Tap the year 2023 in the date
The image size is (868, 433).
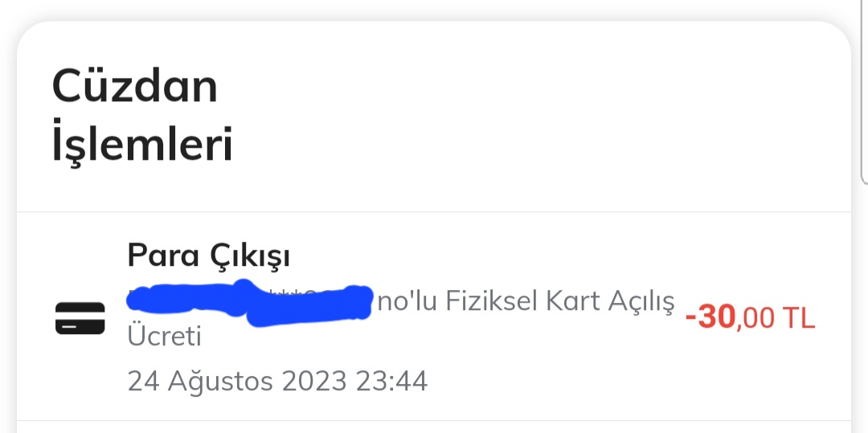coord(314,381)
